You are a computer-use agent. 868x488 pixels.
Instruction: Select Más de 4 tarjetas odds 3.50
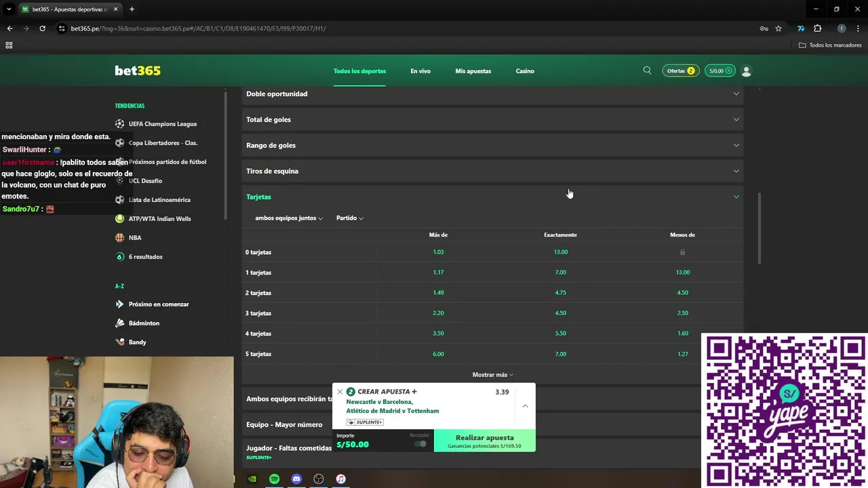coord(438,333)
